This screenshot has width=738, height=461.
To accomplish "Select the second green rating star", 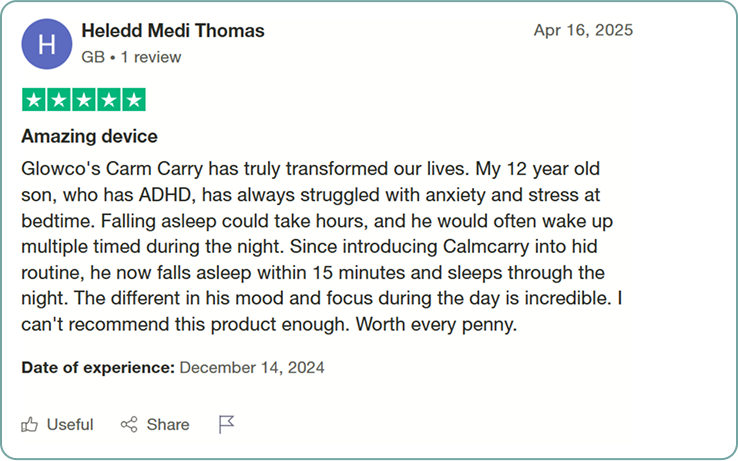I will pos(59,100).
